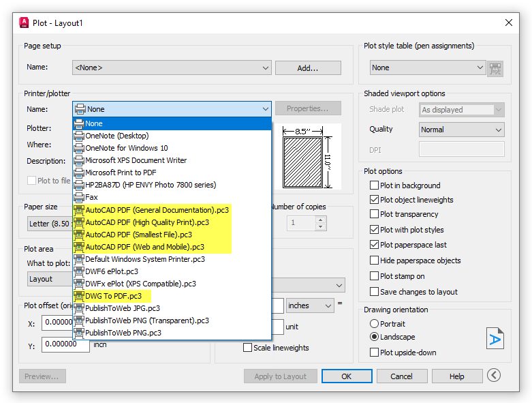The height and width of the screenshot is (403, 532).
Task: Open the plot style table editor icon
Action: [495, 69]
